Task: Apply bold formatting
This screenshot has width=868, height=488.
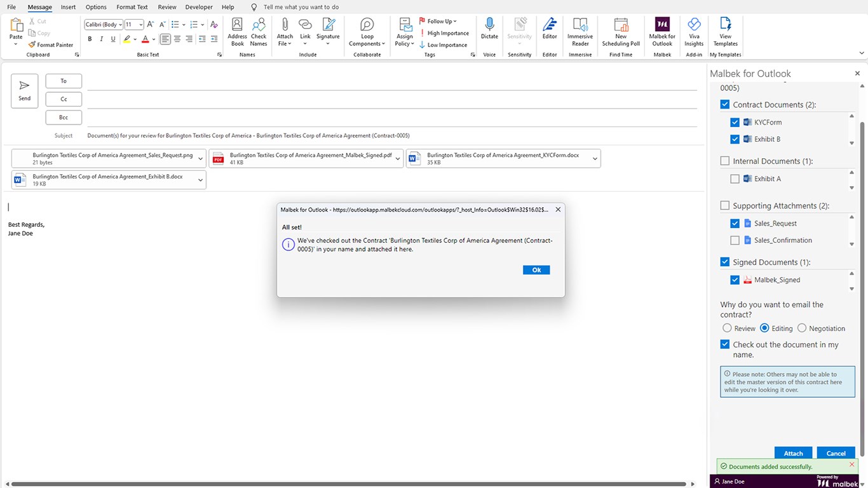Action: point(90,39)
